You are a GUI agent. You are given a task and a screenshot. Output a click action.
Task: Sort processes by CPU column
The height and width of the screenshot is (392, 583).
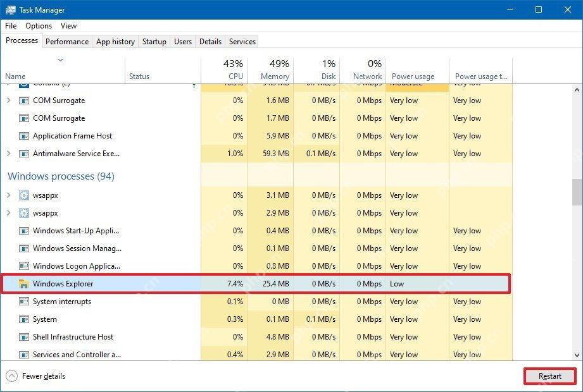(224, 70)
